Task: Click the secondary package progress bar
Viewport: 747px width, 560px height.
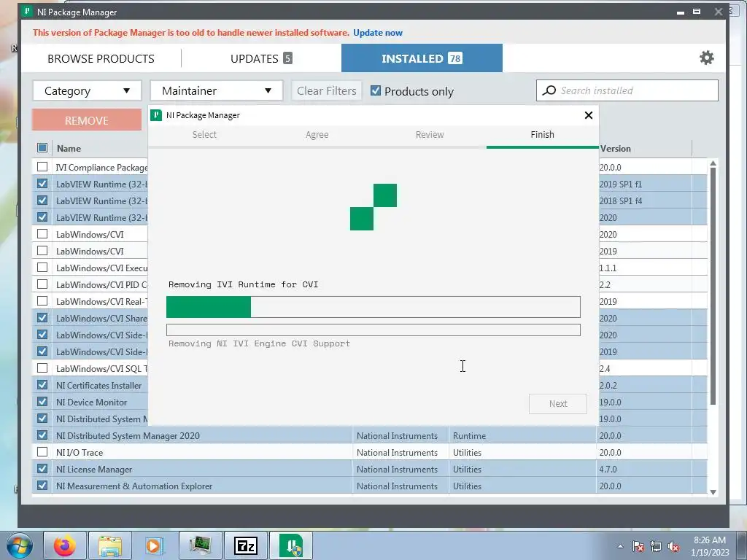Action: pos(373,330)
